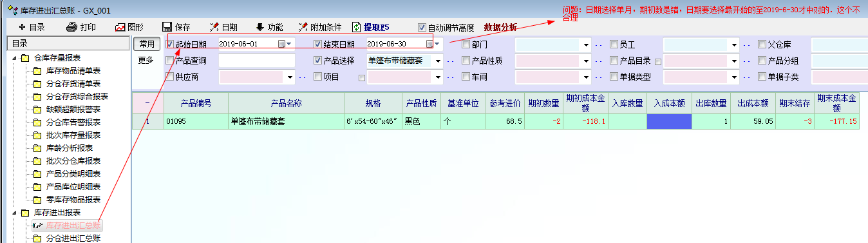The width and height of the screenshot is (868, 243).
Task: Click the 打印 printer icon
Action: [x=71, y=27]
